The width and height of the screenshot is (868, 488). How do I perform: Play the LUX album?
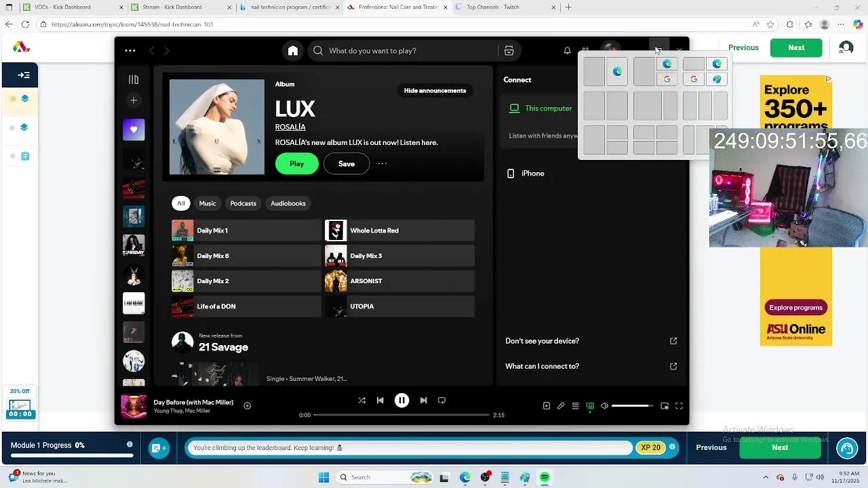[296, 163]
